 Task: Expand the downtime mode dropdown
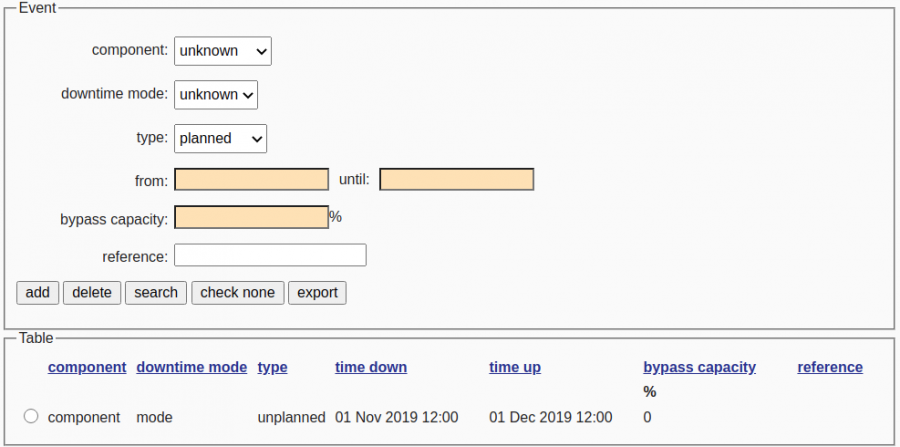[x=216, y=95]
